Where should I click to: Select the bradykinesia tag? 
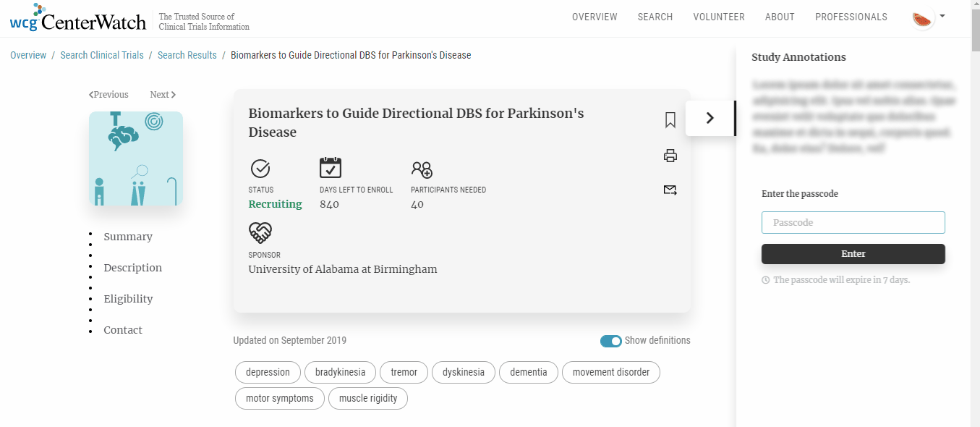[x=340, y=372]
